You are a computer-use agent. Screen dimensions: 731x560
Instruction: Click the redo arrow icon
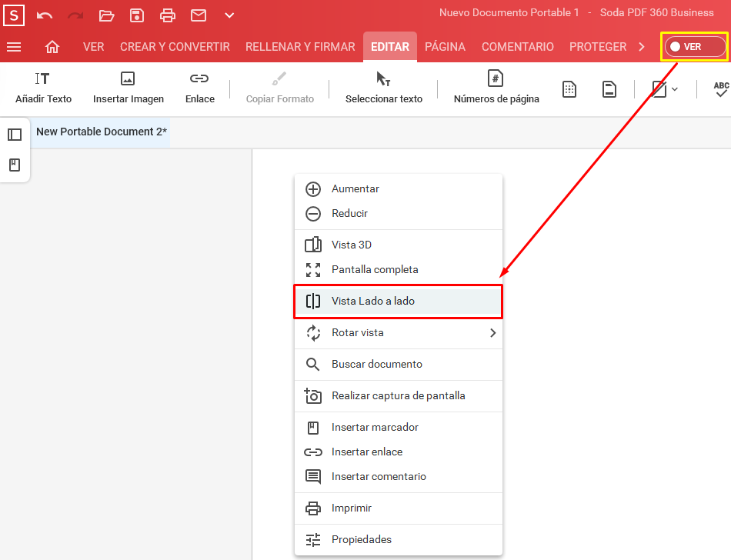[75, 15]
